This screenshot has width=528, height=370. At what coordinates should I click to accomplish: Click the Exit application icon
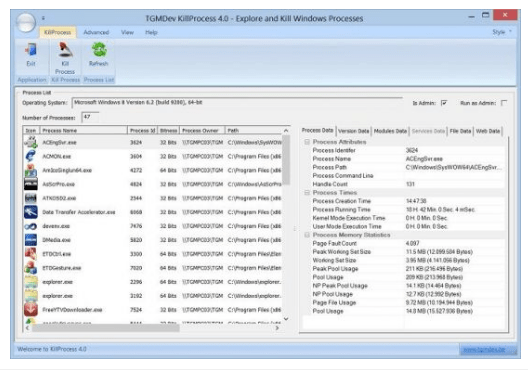point(31,50)
